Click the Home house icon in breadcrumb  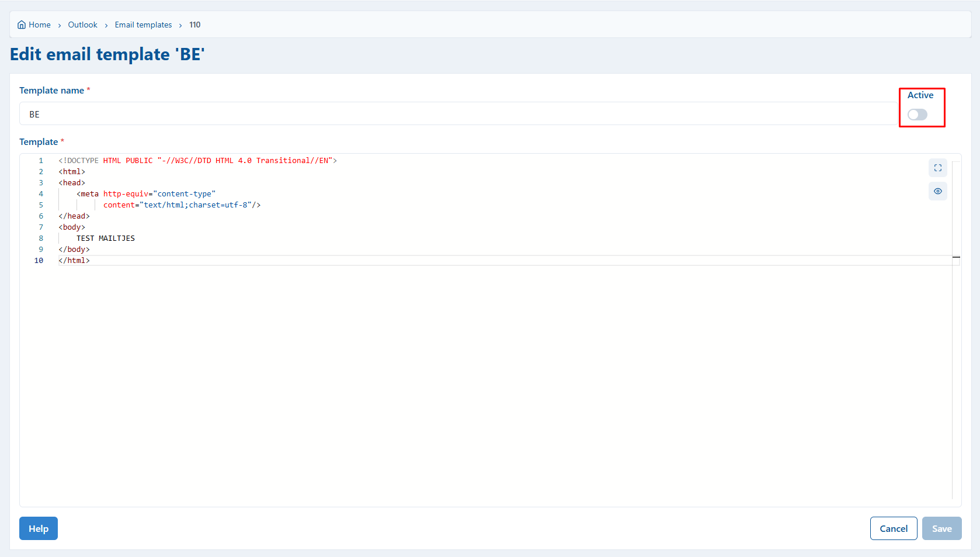(22, 25)
